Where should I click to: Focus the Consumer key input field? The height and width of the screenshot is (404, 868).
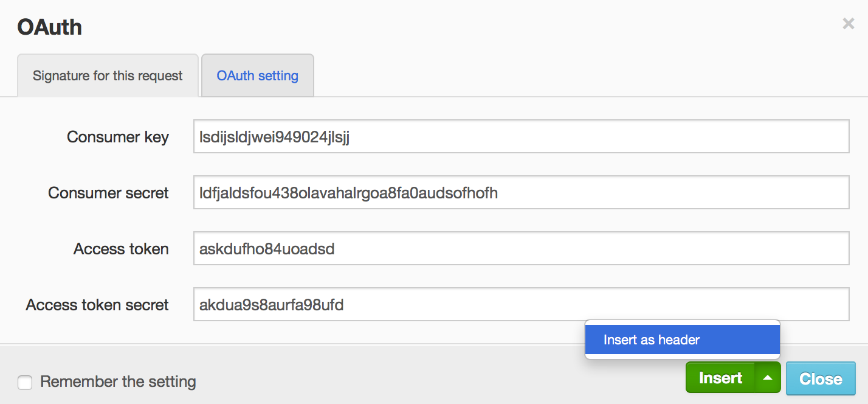tap(520, 137)
